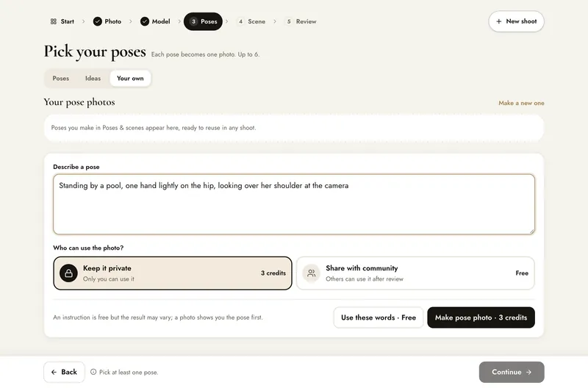Switch to the Ideas tab

[x=93, y=79]
